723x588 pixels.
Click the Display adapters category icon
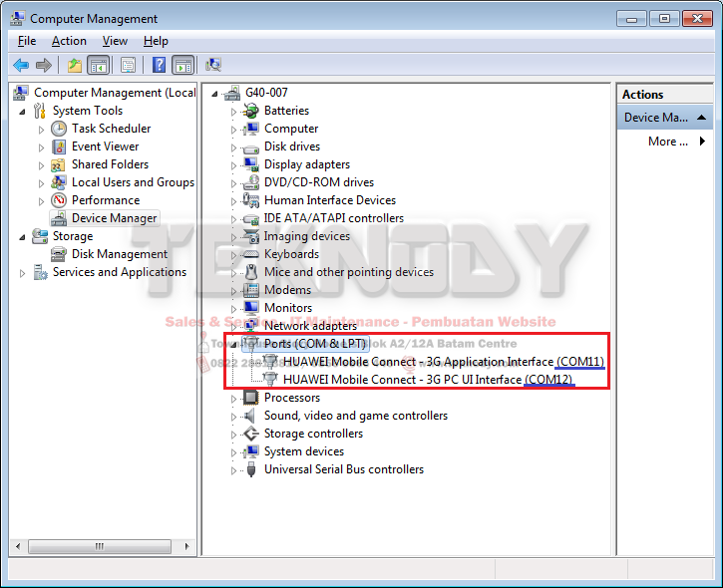coord(251,164)
